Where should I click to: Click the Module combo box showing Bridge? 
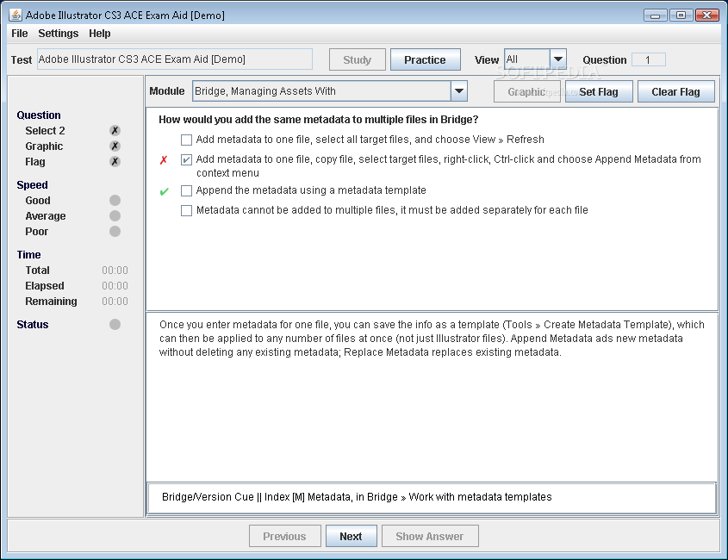[330, 91]
